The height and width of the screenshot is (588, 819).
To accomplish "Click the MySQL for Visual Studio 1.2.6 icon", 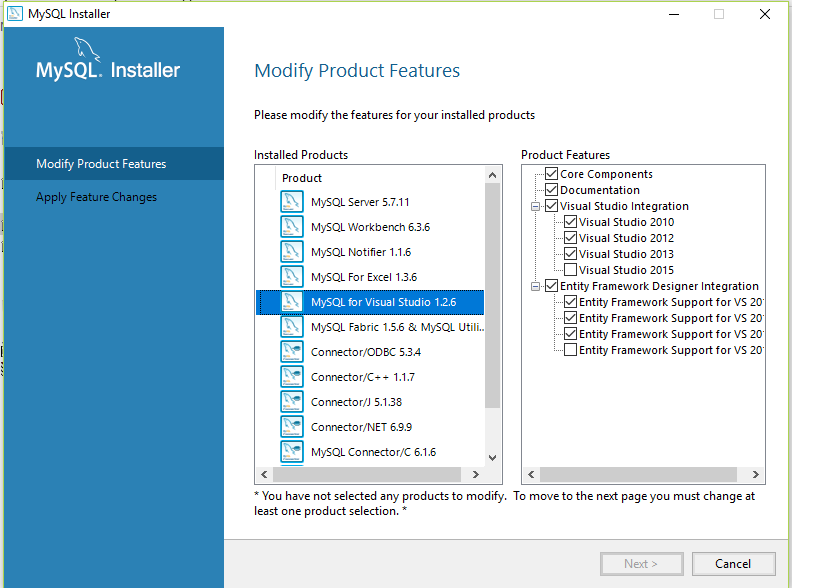I will (x=291, y=302).
